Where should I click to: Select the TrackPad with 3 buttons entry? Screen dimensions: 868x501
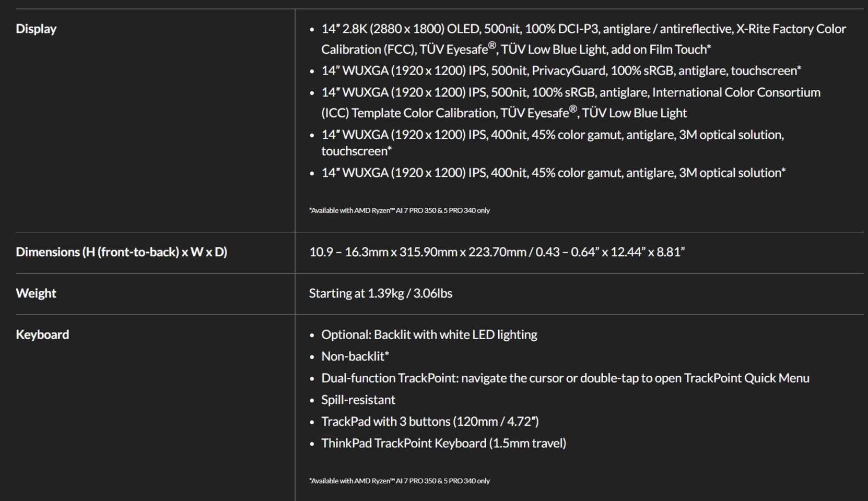pyautogui.click(x=429, y=421)
